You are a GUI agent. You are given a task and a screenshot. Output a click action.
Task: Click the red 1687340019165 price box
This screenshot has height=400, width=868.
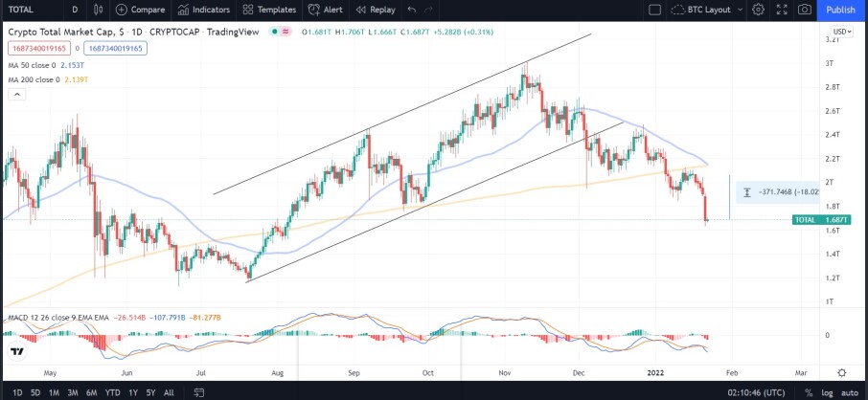click(x=38, y=48)
